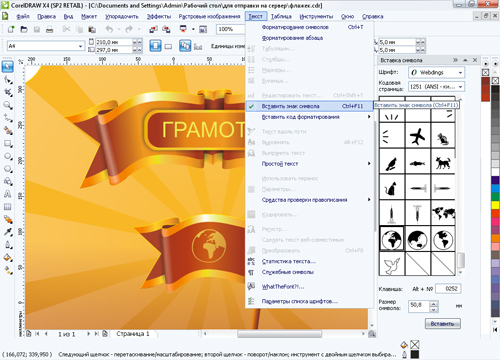500x360 pixels.
Task: Select the Pick tool in the toolbox
Action: point(8,67)
